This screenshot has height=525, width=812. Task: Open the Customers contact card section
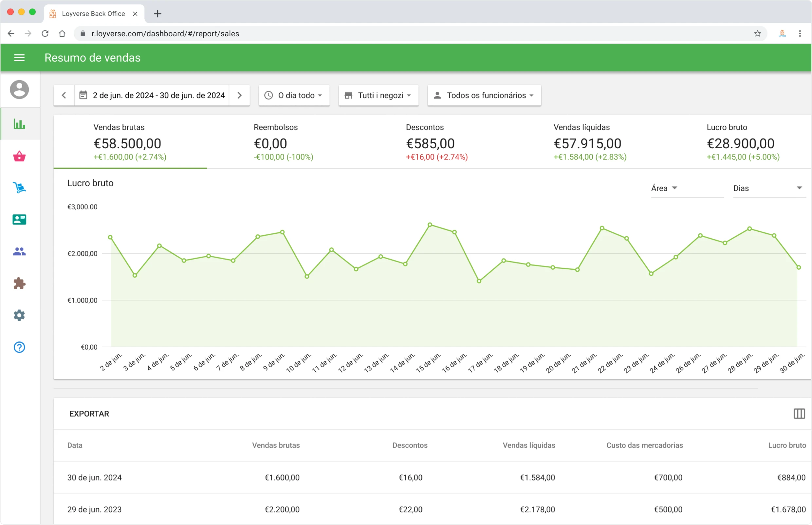19,220
